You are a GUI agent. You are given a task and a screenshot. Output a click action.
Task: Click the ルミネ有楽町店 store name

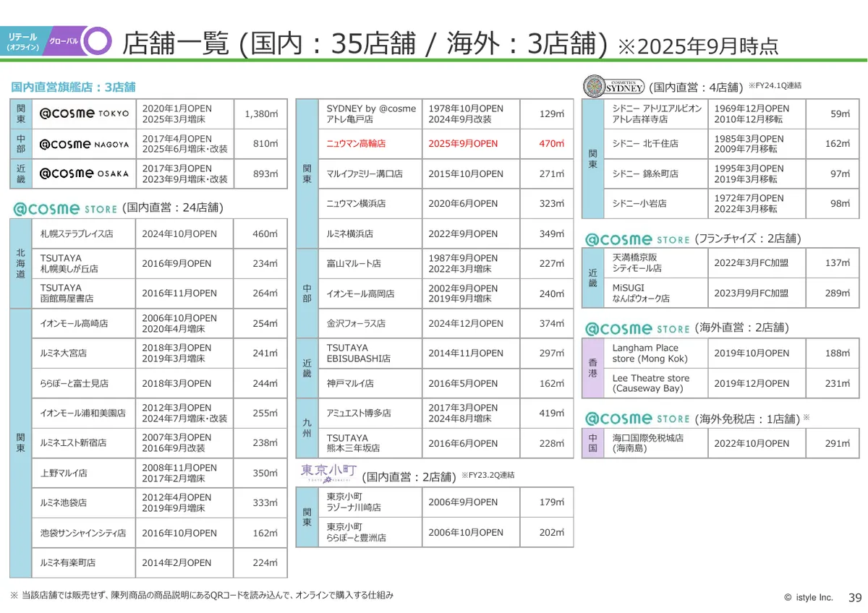click(68, 562)
